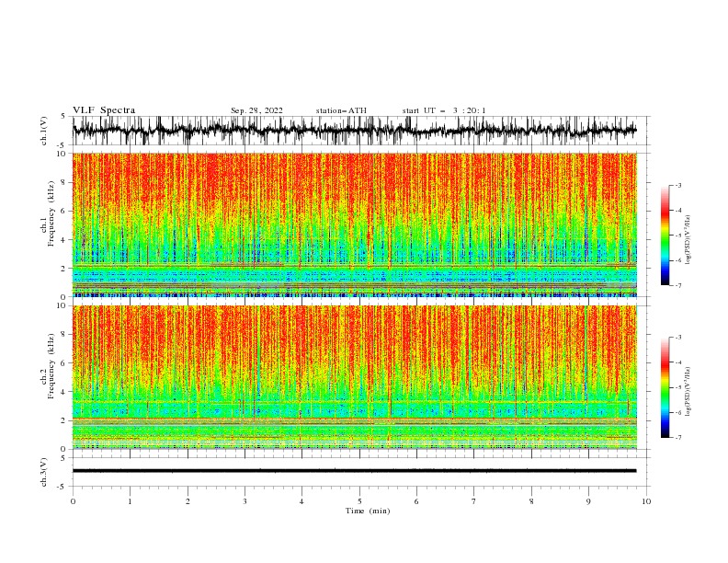This screenshot has width=728, height=563.
Task: Click time axis tick label "0"
Action: click(73, 501)
